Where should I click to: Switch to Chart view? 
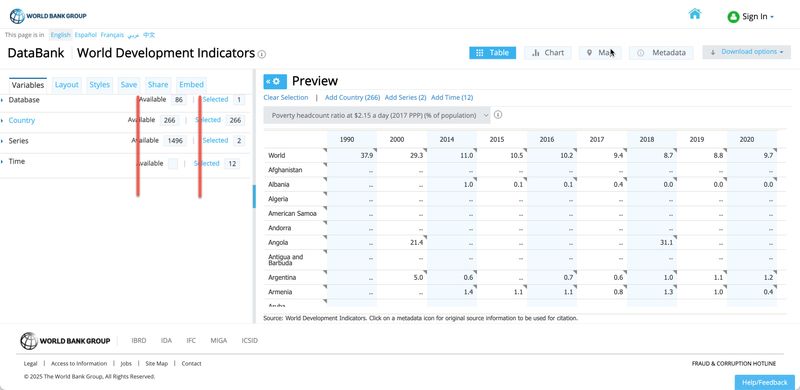[547, 53]
